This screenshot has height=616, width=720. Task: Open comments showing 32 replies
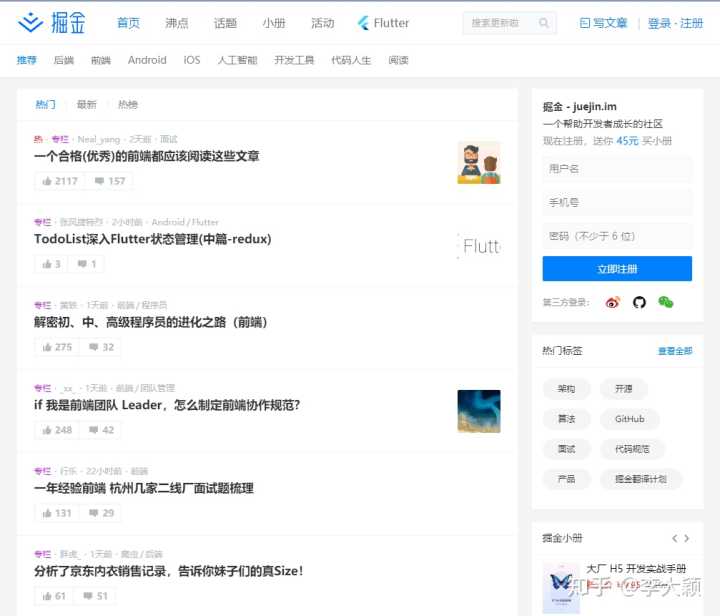tap(101, 347)
